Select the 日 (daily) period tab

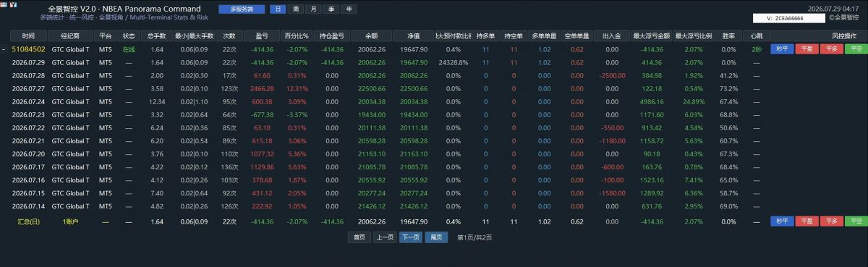coord(278,9)
